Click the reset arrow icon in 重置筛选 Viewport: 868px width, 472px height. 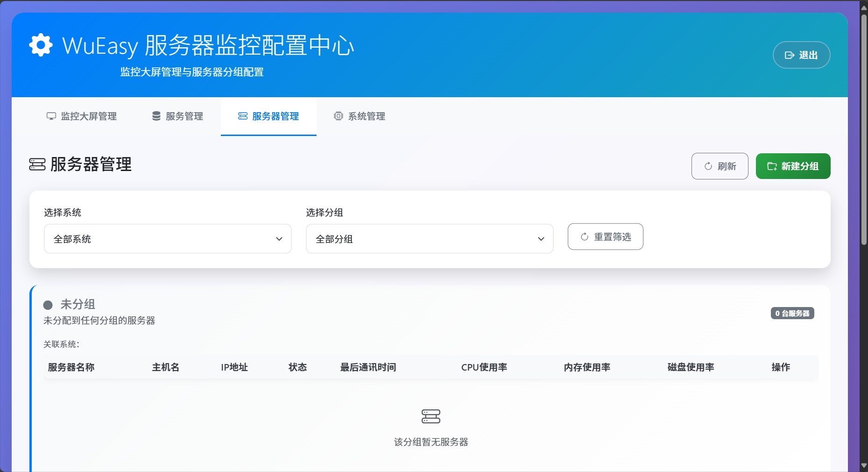585,237
